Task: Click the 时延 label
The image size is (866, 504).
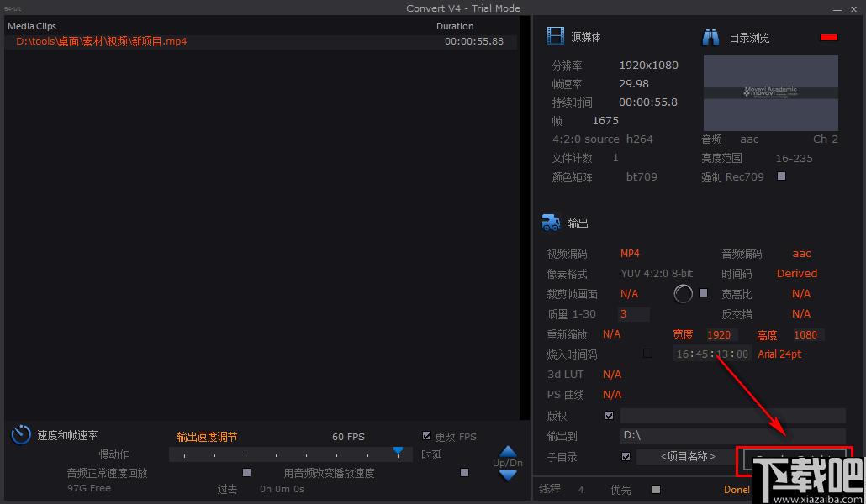Action: pos(431,455)
